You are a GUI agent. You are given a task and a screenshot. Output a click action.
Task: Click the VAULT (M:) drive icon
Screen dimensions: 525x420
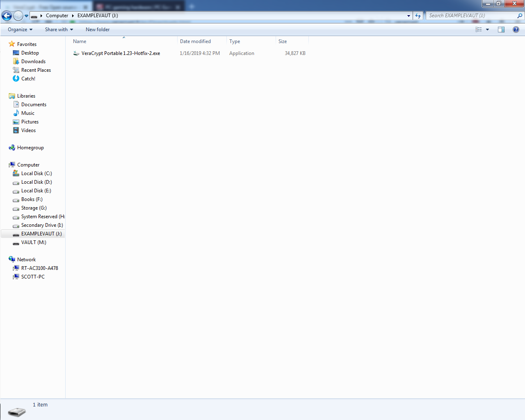pos(16,243)
